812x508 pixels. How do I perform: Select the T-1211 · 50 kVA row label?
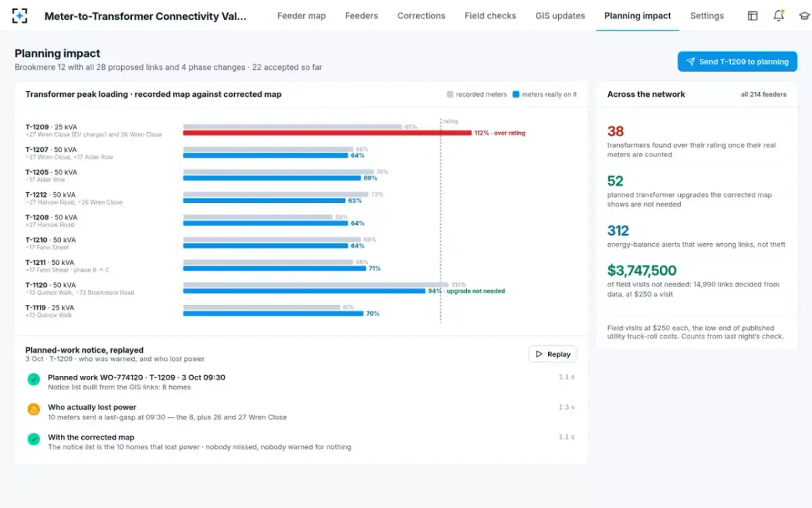[x=51, y=262]
